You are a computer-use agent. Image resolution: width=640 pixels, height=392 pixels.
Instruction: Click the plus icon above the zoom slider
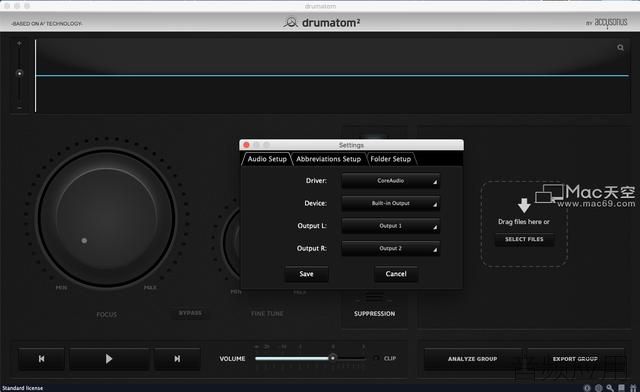point(19,43)
